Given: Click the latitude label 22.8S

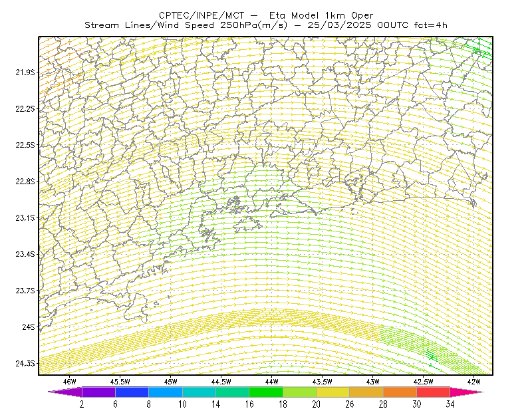Looking at the screenshot, I should 25,182.
